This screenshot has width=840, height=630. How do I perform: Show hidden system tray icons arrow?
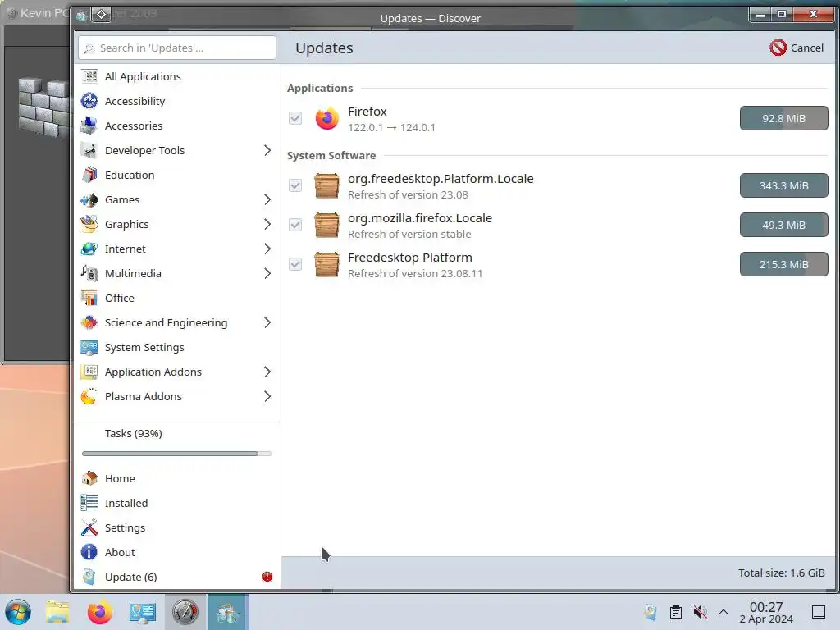pyautogui.click(x=724, y=612)
